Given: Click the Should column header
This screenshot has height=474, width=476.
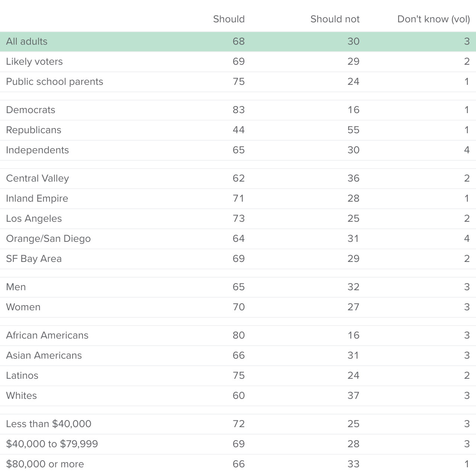Looking at the screenshot, I should (x=229, y=19).
